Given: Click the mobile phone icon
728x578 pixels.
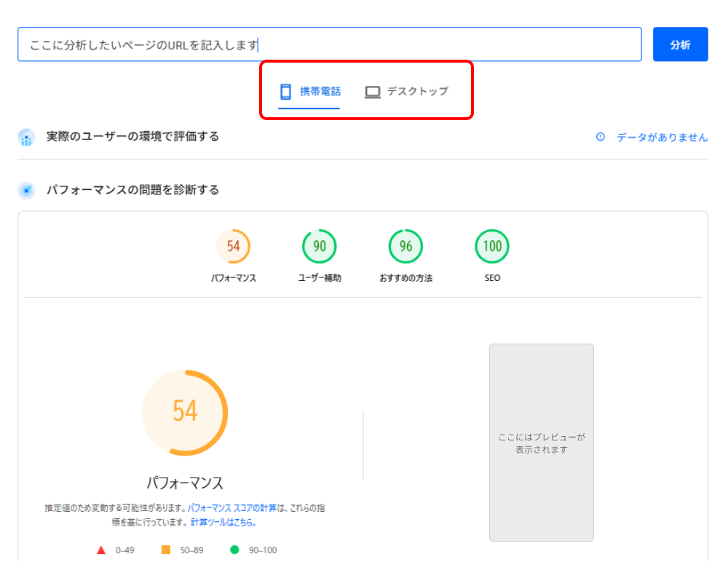Looking at the screenshot, I should (285, 92).
